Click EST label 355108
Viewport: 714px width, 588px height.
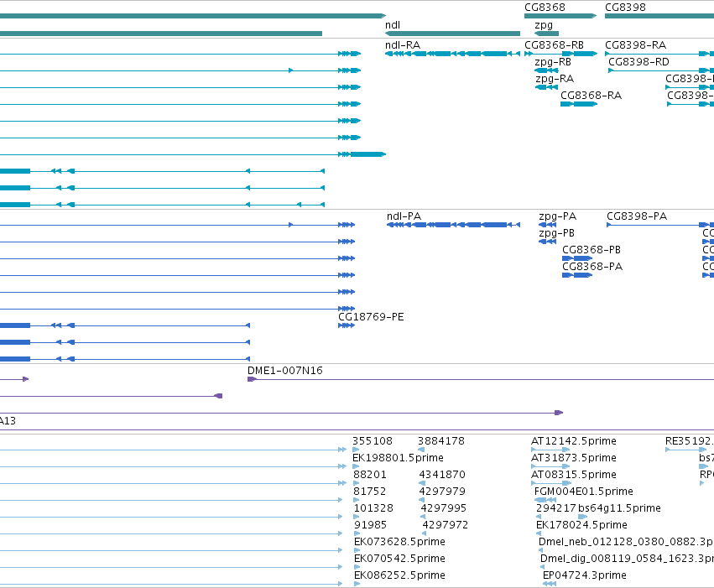coord(373,441)
